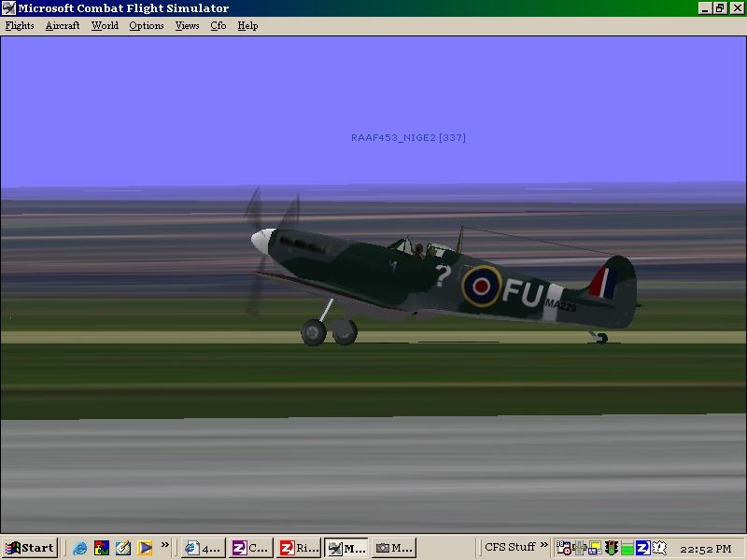The width and height of the screenshot is (747, 560).
Task: Click the colorful puzzle Quick Launch icon
Action: pyautogui.click(x=102, y=548)
